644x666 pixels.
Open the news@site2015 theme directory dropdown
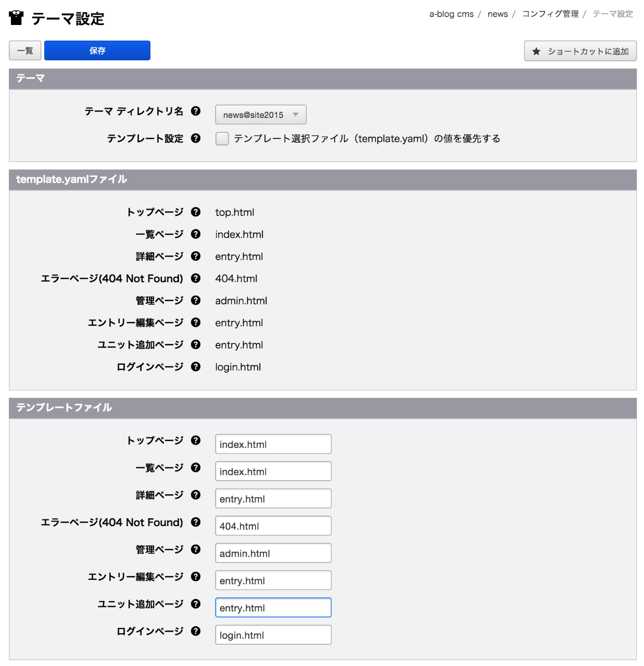pos(260,114)
